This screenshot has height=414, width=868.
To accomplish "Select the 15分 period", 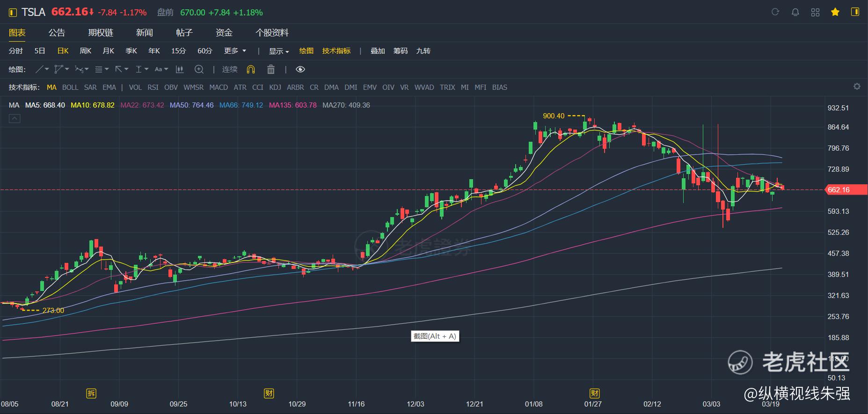I will 178,51.
